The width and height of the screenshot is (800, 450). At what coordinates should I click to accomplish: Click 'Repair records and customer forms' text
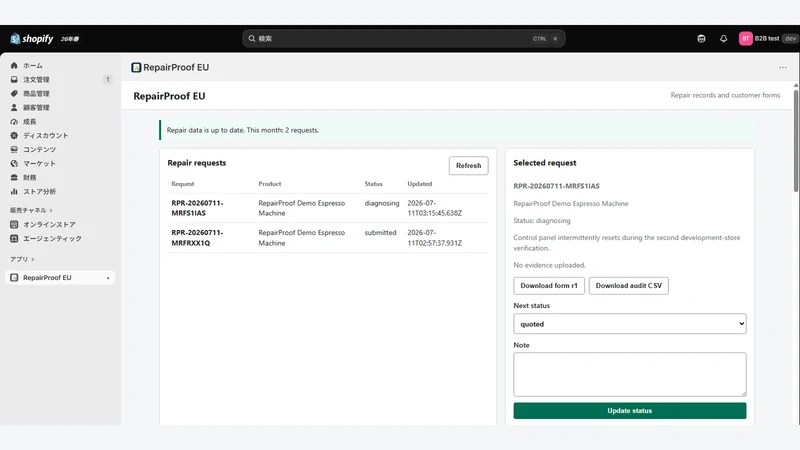click(725, 95)
